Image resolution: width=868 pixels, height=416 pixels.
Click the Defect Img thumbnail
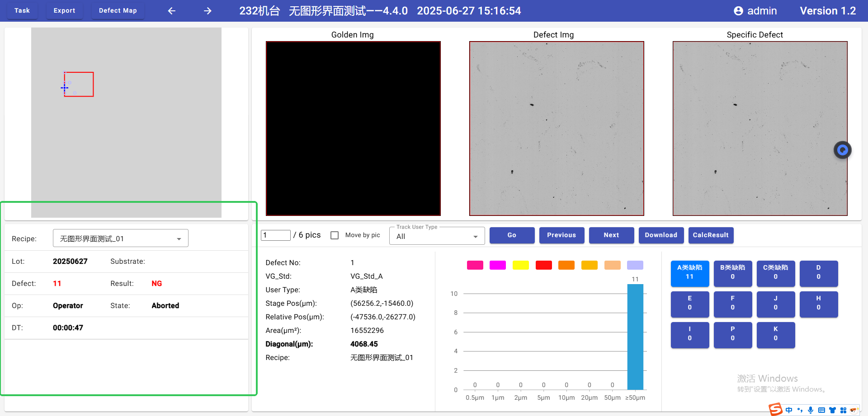coord(557,128)
